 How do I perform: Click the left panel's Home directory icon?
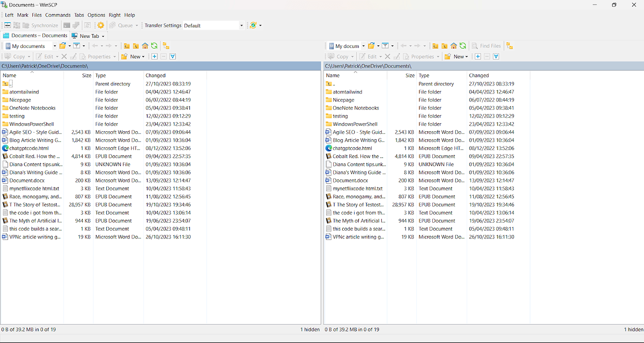coord(145,46)
